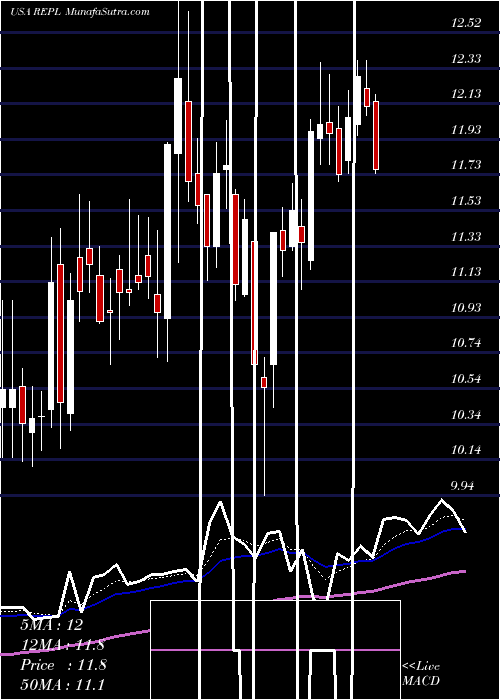Click the 10.54 price axis label
Image resolution: width=500 pixels, height=700 pixels.
(x=466, y=379)
